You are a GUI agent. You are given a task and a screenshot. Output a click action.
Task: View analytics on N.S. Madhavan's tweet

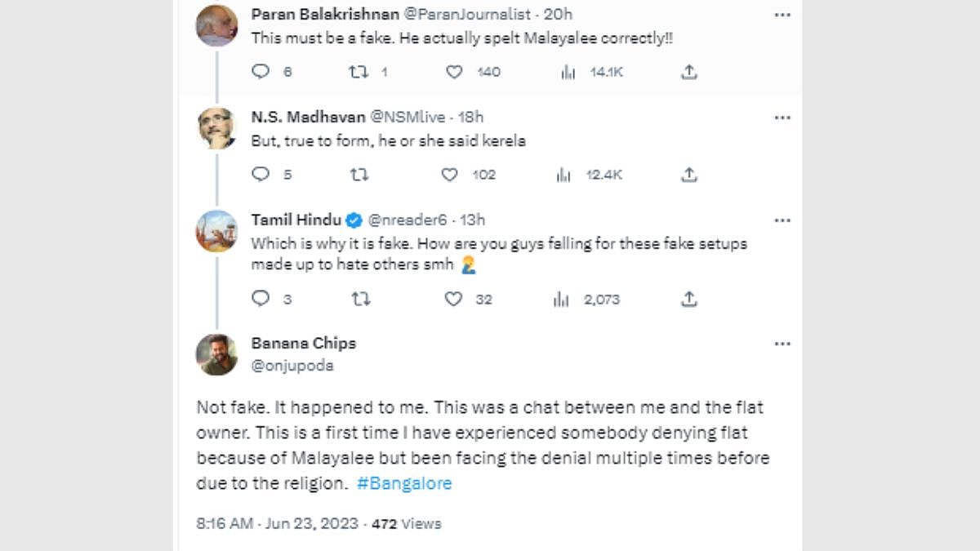pos(563,175)
